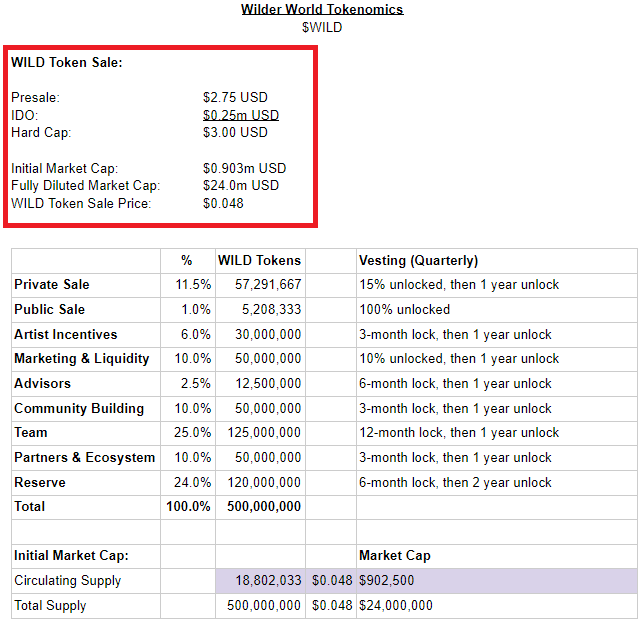The image size is (642, 622).
Task: Click the WILD Tokens column header
Action: (x=260, y=260)
